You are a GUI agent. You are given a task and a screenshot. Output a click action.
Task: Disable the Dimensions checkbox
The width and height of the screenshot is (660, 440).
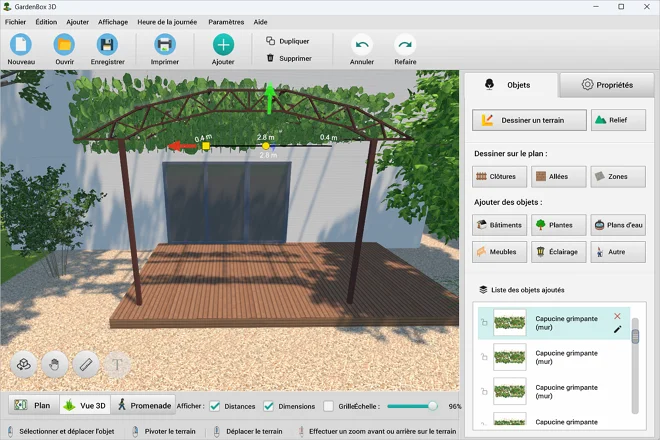[x=269, y=406]
